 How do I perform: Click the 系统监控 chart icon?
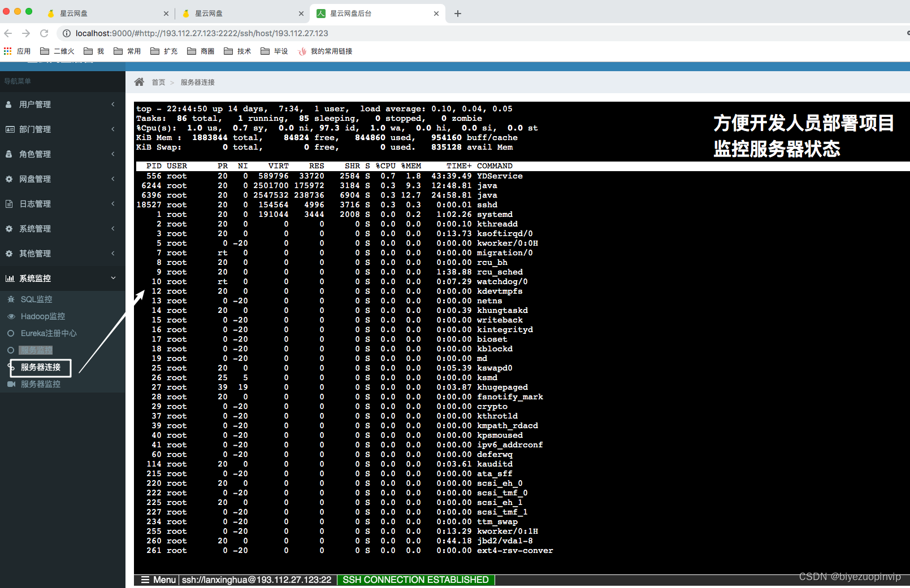point(10,278)
